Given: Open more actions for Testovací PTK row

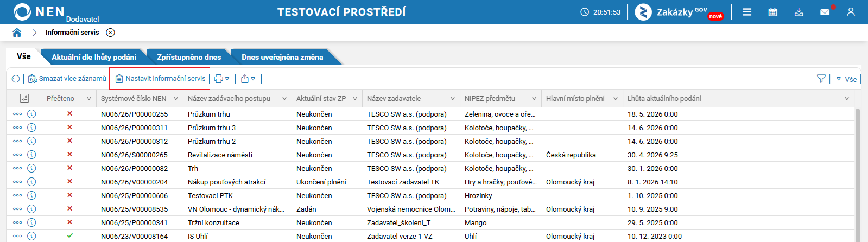Looking at the screenshot, I should (x=17, y=195).
